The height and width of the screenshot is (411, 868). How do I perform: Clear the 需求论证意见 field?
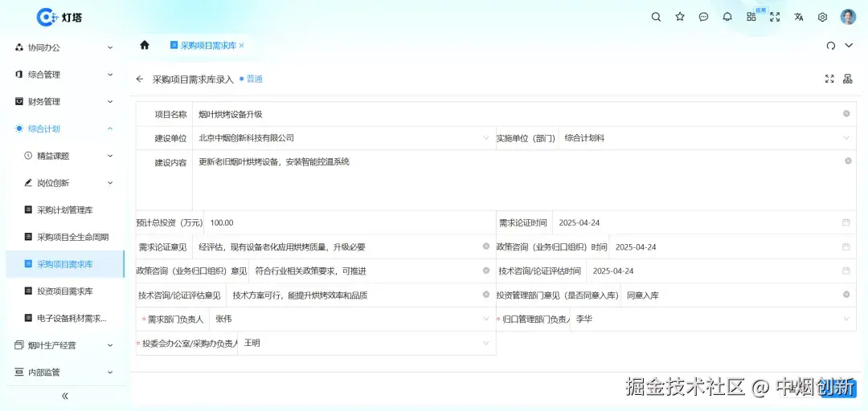pyautogui.click(x=486, y=246)
